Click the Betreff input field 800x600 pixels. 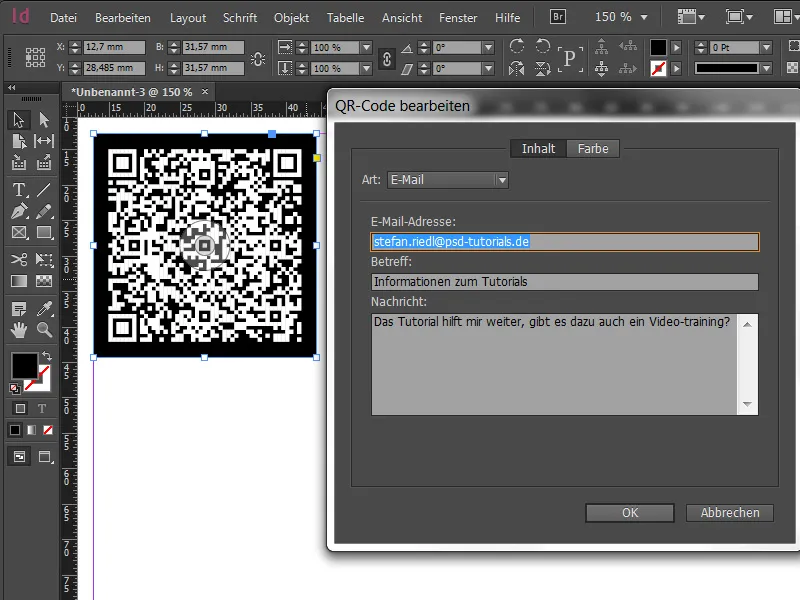pyautogui.click(x=565, y=281)
